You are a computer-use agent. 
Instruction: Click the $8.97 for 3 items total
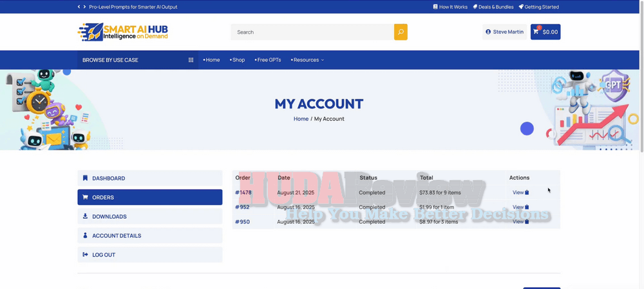(x=439, y=222)
